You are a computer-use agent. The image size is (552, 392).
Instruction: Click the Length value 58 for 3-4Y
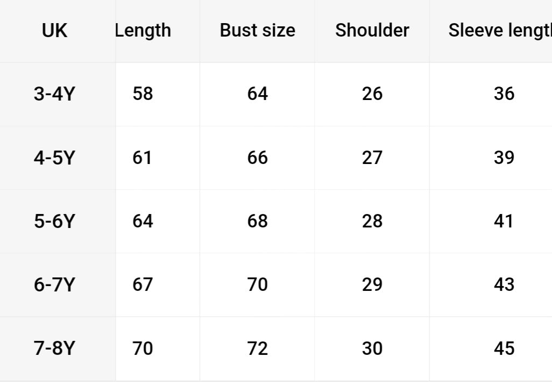[x=143, y=94]
